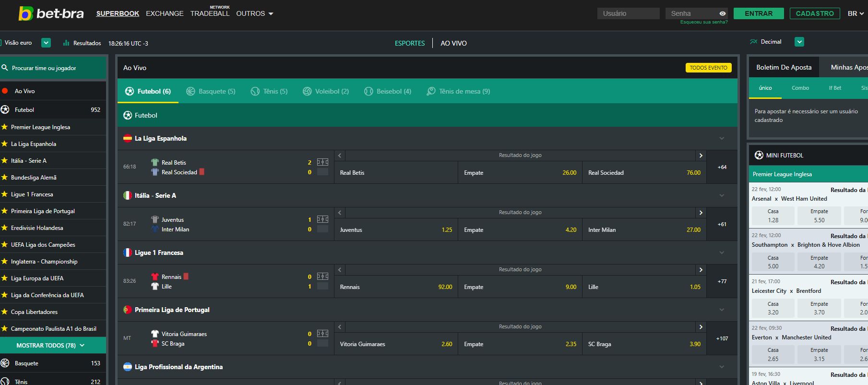The height and width of the screenshot is (385, 868).
Task: Click the ENTRAR login button
Action: (x=759, y=13)
